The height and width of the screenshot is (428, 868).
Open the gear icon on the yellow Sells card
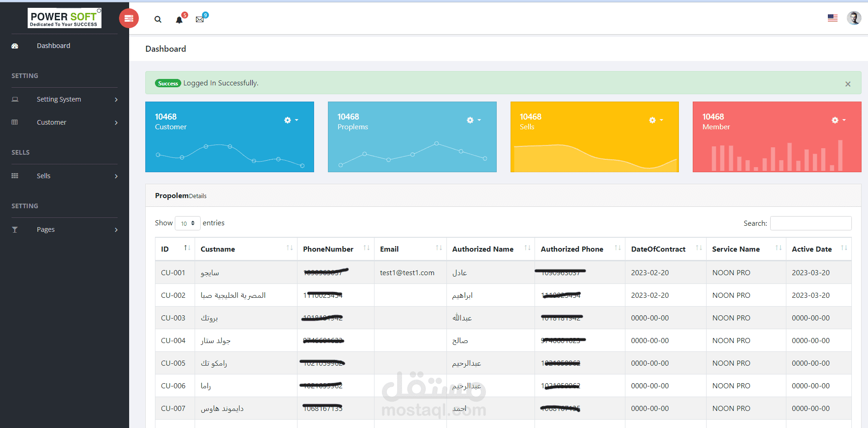[653, 120]
